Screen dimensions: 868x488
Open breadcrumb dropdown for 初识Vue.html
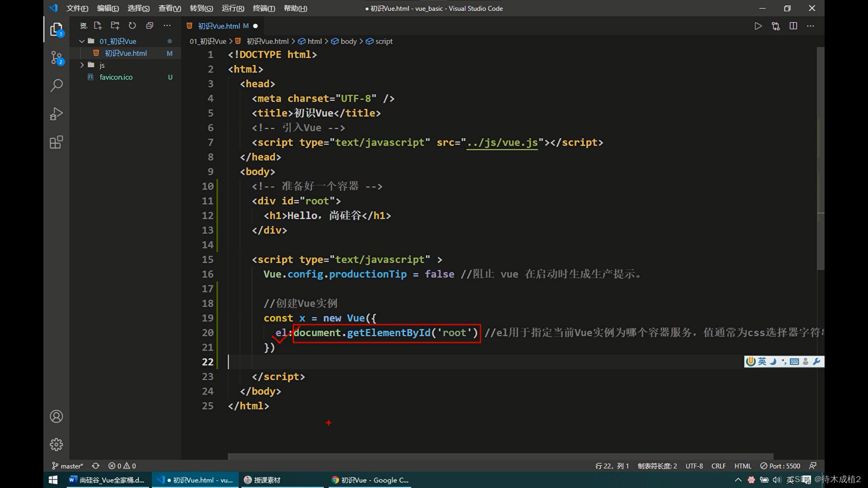coord(267,41)
